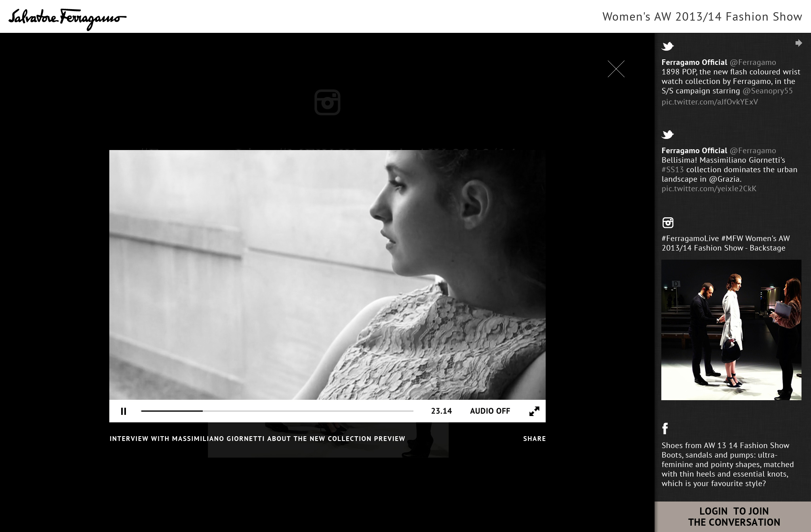The image size is (811, 532).
Task: Click the video frame to interact
Action: pos(327,275)
